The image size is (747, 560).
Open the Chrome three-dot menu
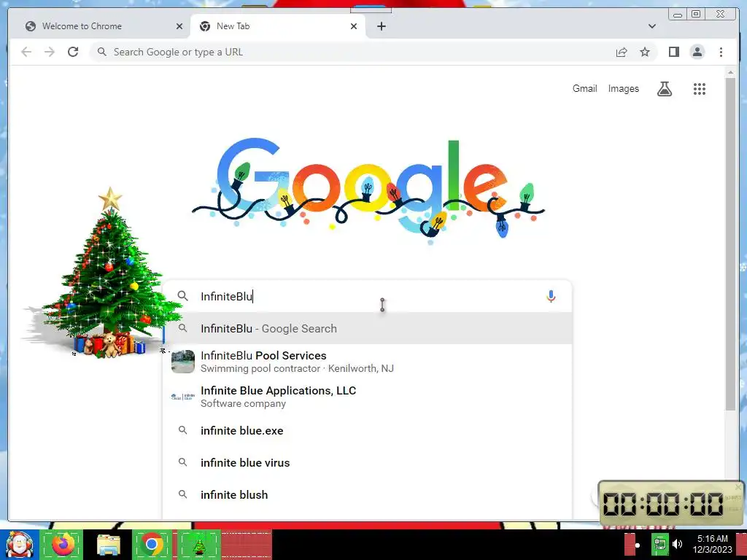point(721,52)
